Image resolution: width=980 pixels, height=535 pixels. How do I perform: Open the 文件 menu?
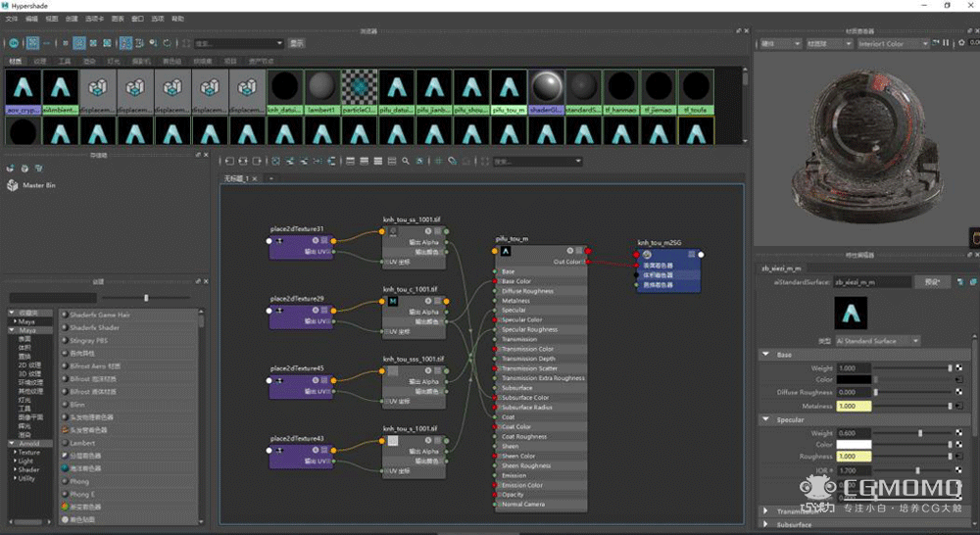[x=11, y=19]
